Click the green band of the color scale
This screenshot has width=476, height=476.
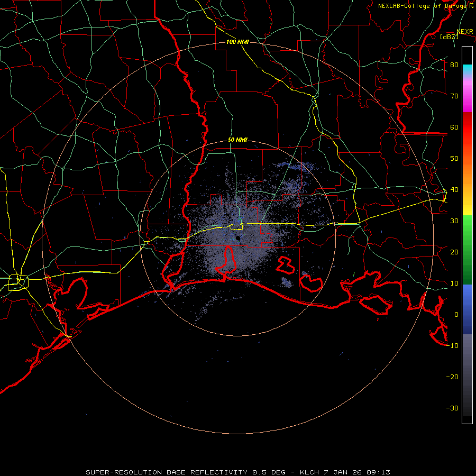pyautogui.click(x=467, y=250)
